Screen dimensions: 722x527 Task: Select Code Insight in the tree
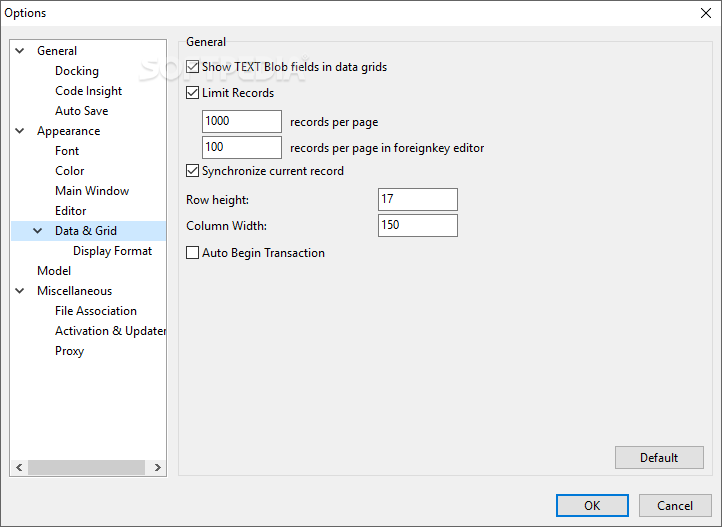89,91
